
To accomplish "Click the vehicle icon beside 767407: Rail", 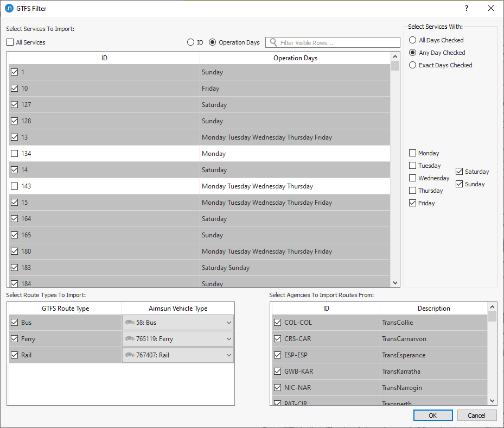I will point(131,354).
